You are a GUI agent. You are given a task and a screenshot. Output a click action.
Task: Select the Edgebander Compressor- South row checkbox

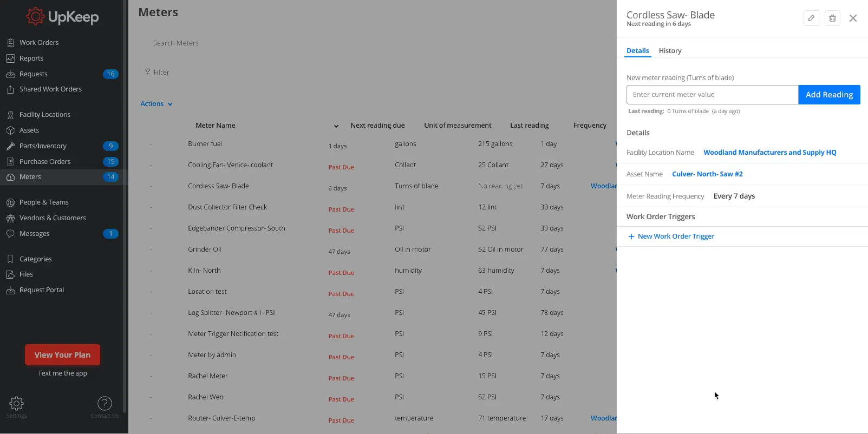tap(151, 228)
